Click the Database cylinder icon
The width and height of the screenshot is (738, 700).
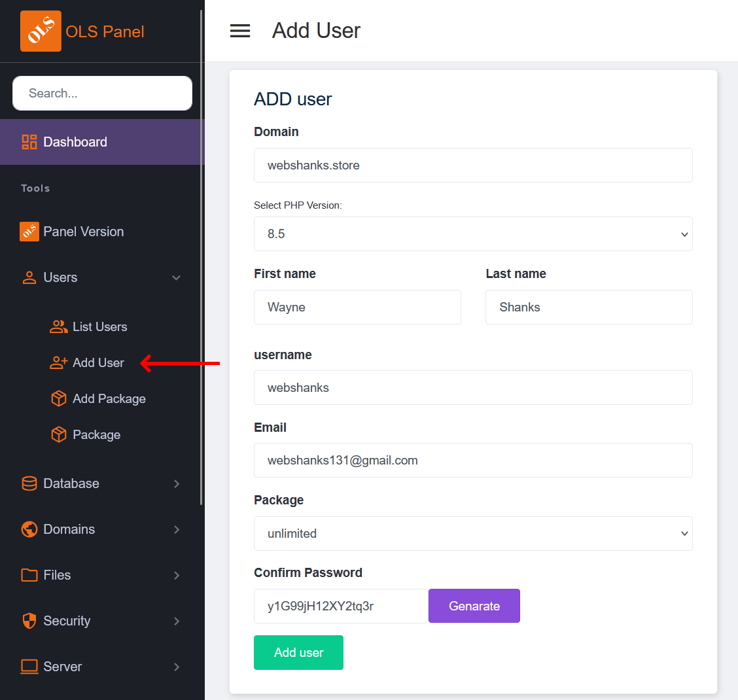pos(29,483)
